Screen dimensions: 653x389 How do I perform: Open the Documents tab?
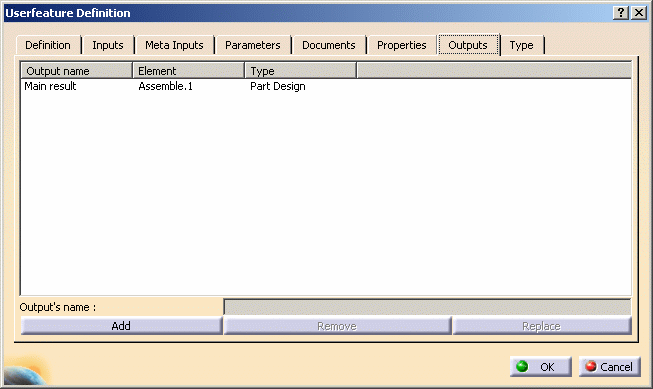pos(329,45)
